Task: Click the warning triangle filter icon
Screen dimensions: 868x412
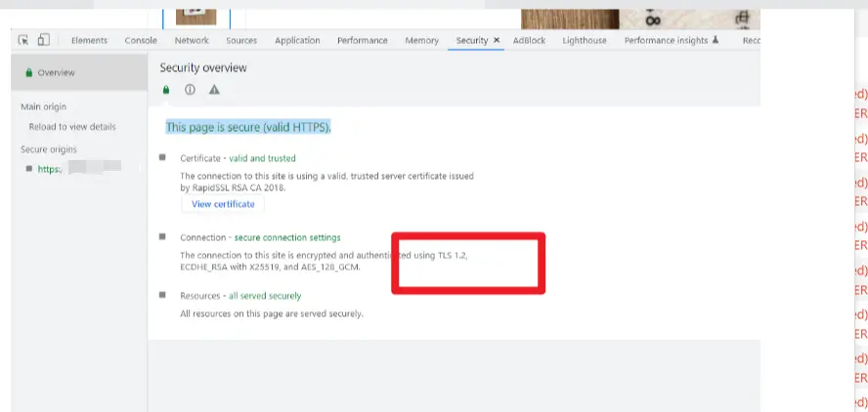Action: 214,90
